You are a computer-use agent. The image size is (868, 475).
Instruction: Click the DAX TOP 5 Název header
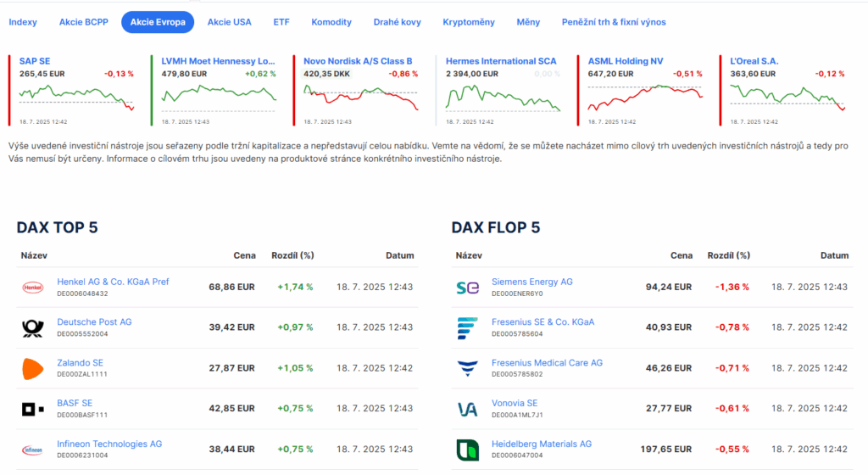tap(34, 255)
